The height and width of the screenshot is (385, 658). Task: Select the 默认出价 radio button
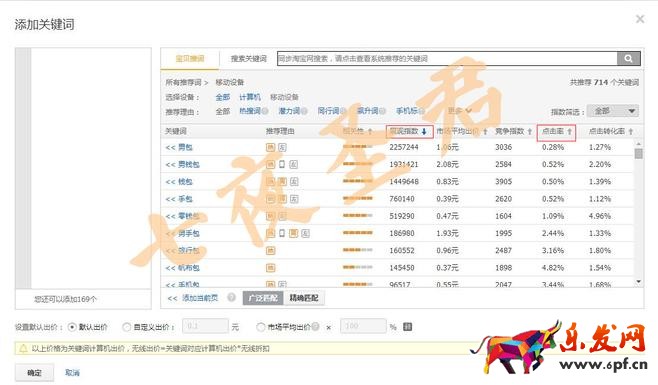(72, 327)
